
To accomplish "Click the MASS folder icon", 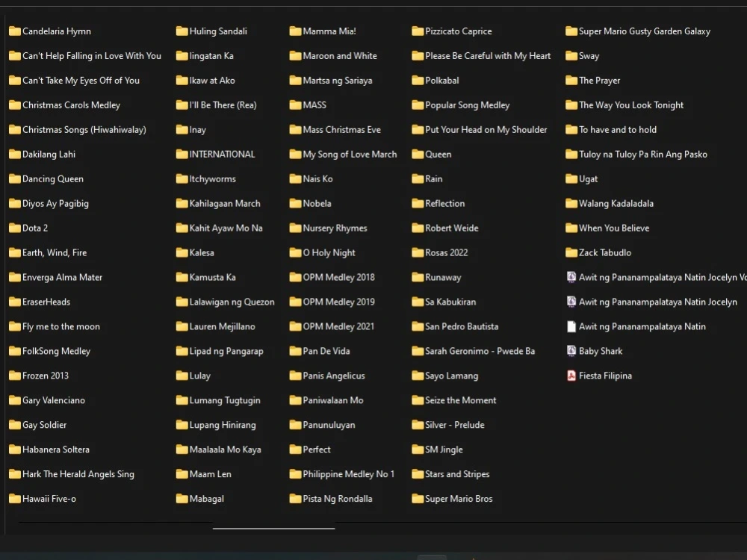I will click(295, 105).
